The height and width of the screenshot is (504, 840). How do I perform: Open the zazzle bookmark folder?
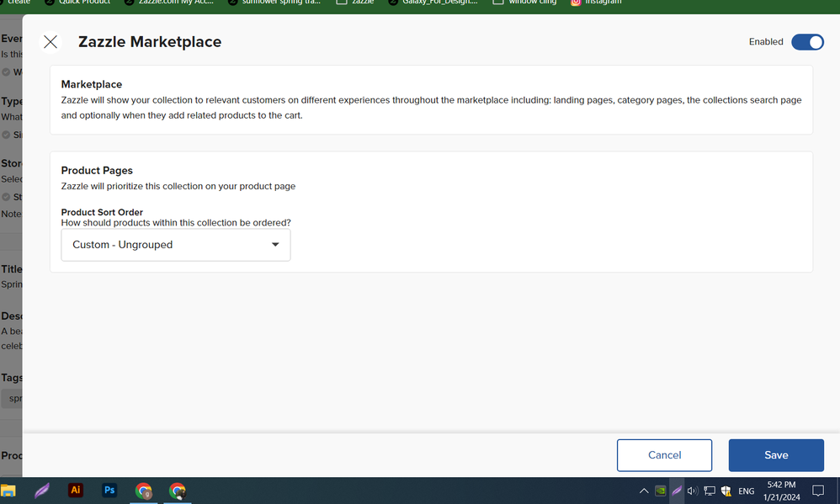355,3
